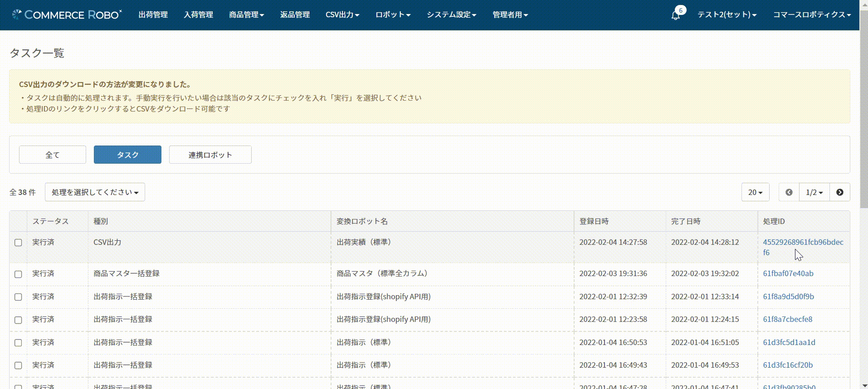Expand ロボット menu
The image size is (868, 389).
[x=393, y=15]
